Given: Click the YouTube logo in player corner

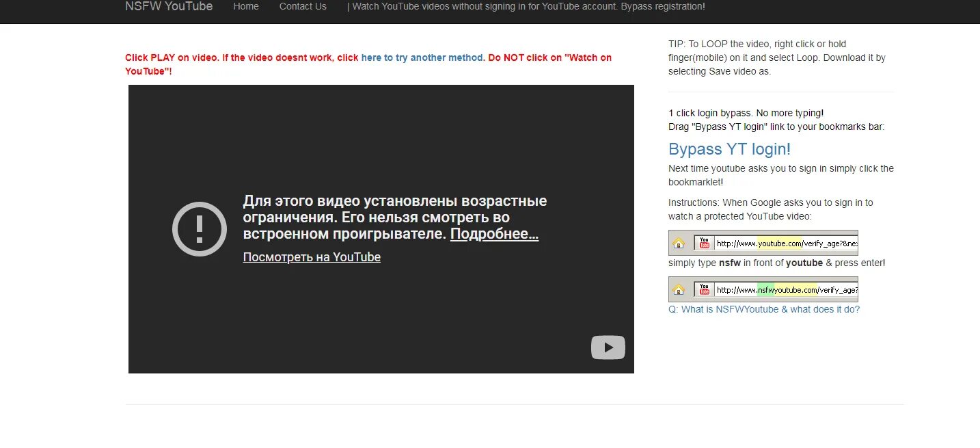Looking at the screenshot, I should (x=608, y=347).
